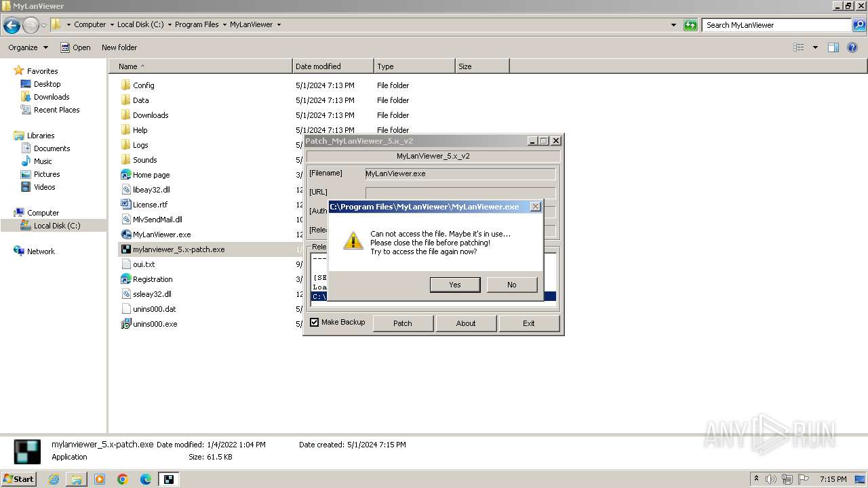The height and width of the screenshot is (488, 868).
Task: Click Open in the Explorer toolbar
Action: (75, 47)
